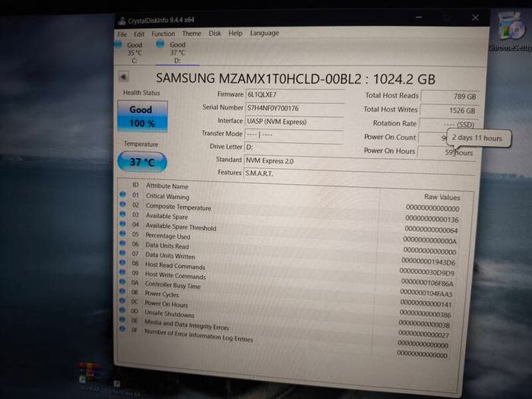Viewport: 532px width, 399px height.
Task: Click the disk model title SAMSUNG MZAMX1T0HCLD-00BL2
Action: [258, 78]
